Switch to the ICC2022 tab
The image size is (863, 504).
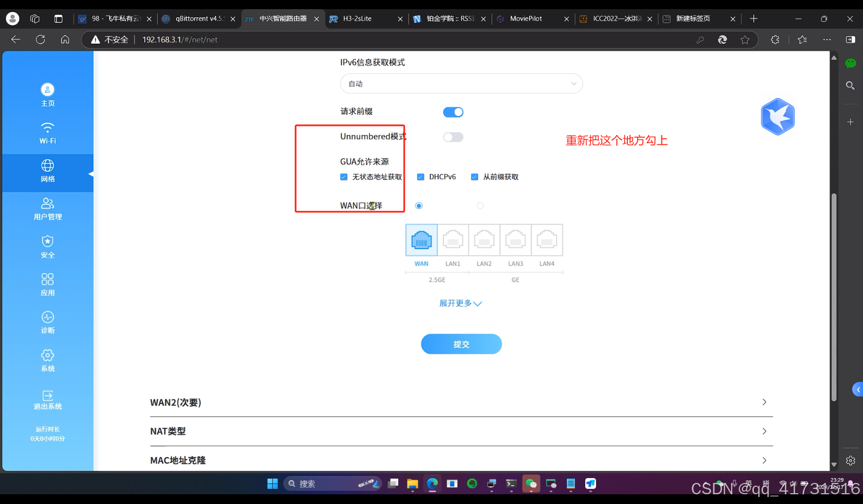click(616, 18)
